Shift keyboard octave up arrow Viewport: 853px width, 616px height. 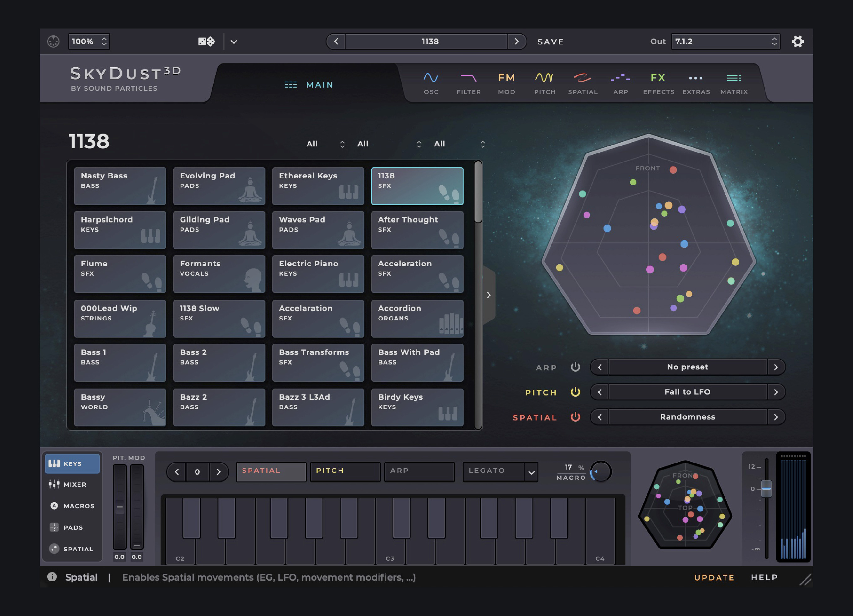(x=218, y=472)
